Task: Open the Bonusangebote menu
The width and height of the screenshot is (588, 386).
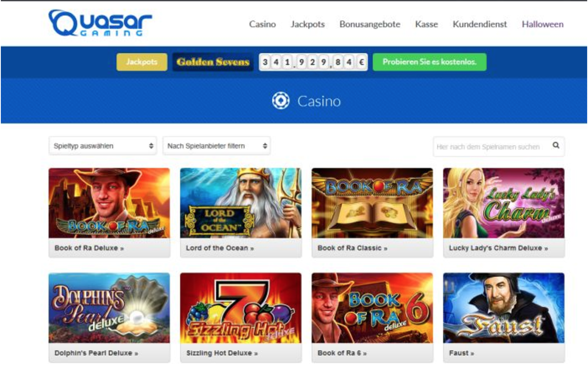Action: [370, 24]
